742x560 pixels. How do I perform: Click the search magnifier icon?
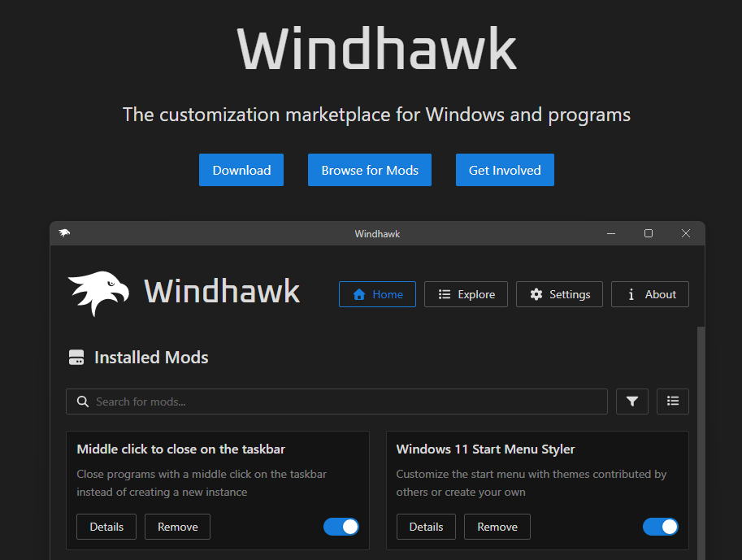(83, 402)
